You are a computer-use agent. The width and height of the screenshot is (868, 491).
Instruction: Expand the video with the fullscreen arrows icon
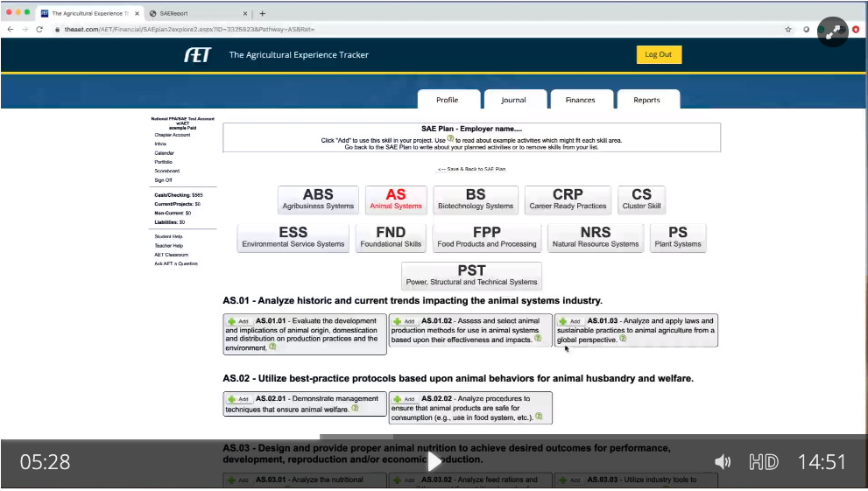click(836, 31)
